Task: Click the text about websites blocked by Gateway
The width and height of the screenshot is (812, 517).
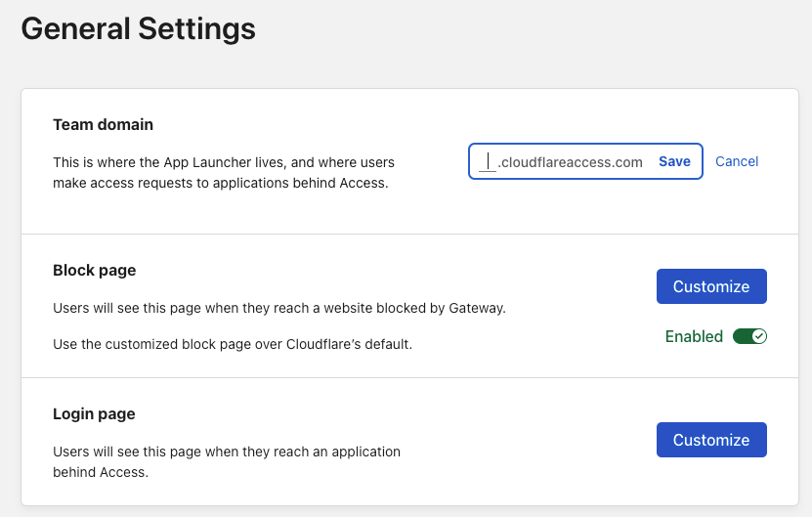Action: pyautogui.click(x=279, y=308)
